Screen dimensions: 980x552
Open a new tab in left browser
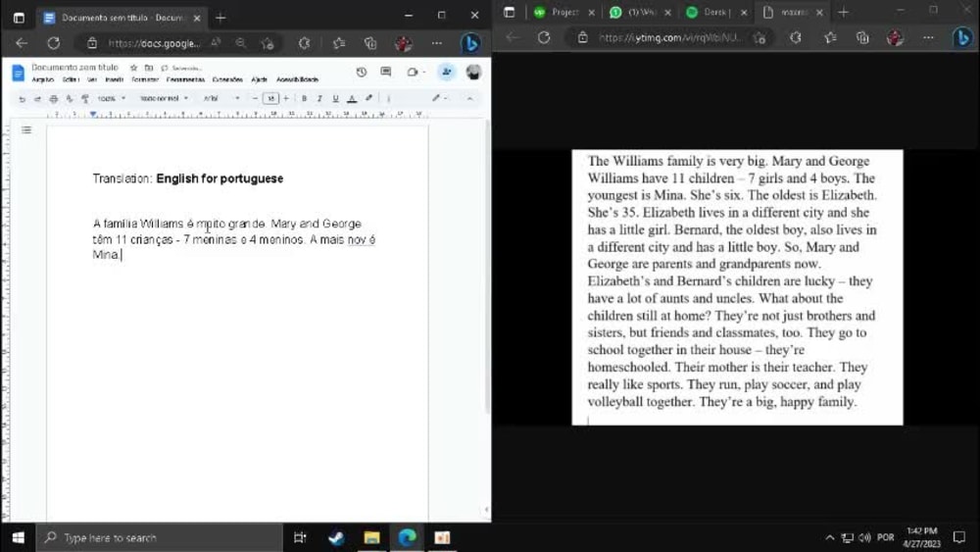point(220,18)
